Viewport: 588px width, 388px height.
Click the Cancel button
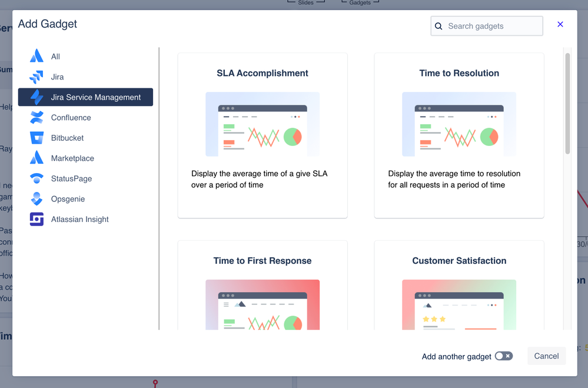[546, 356]
